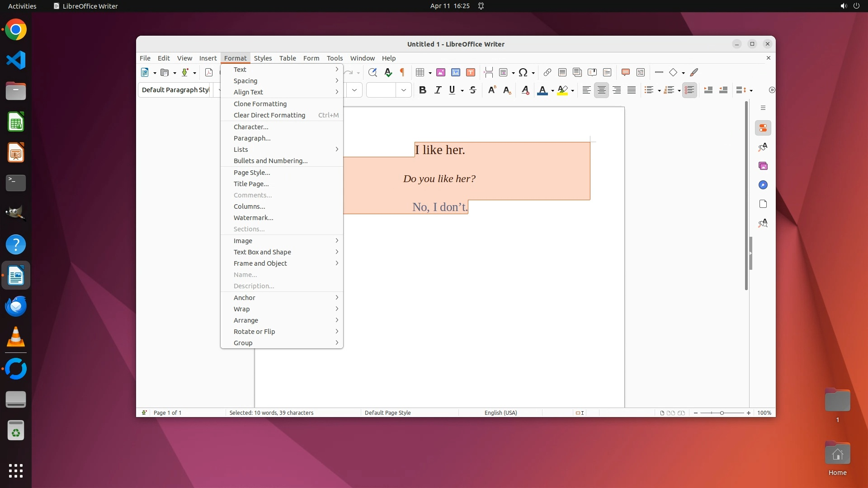Click the Insert Hyperlink chain icon
868x488 pixels.
[x=547, y=72]
